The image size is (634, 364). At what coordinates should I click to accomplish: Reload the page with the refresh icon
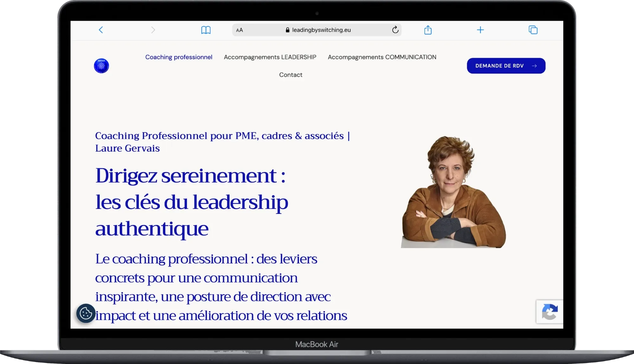(x=395, y=30)
